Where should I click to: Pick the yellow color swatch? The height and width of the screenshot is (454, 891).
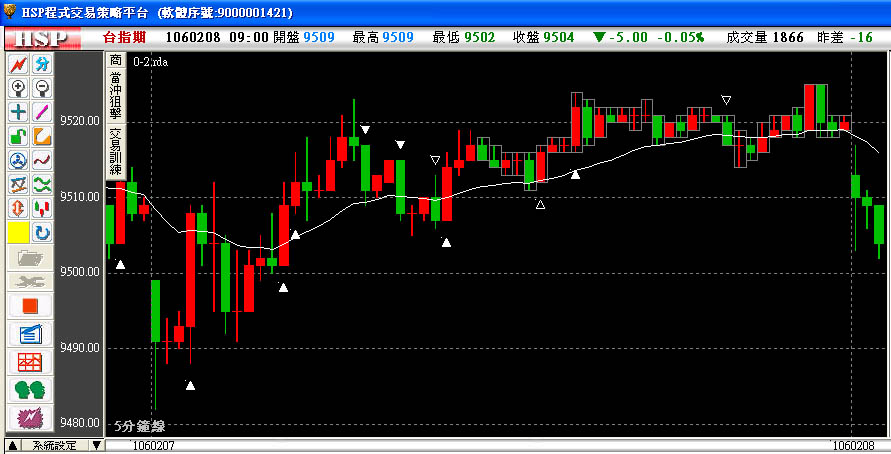pyautogui.click(x=19, y=232)
